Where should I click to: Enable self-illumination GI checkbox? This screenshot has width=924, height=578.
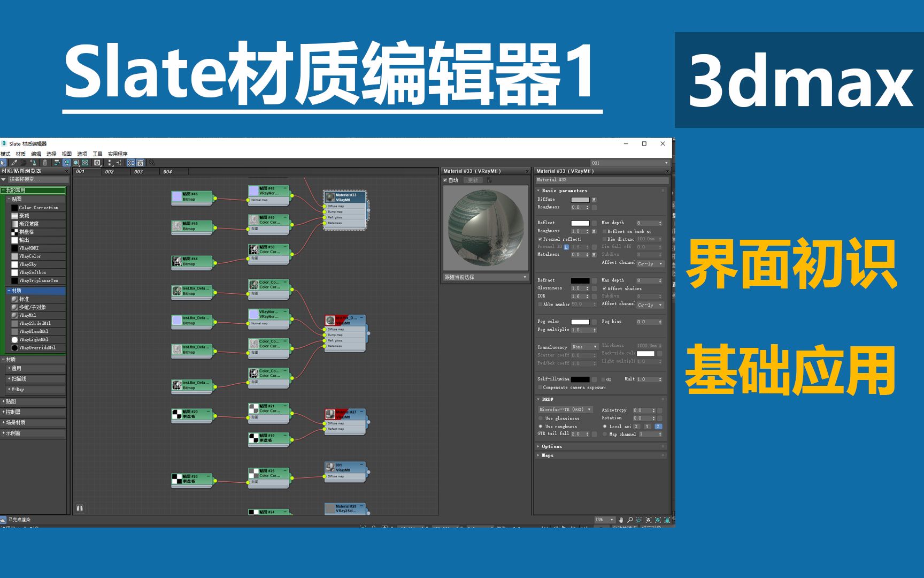[603, 379]
